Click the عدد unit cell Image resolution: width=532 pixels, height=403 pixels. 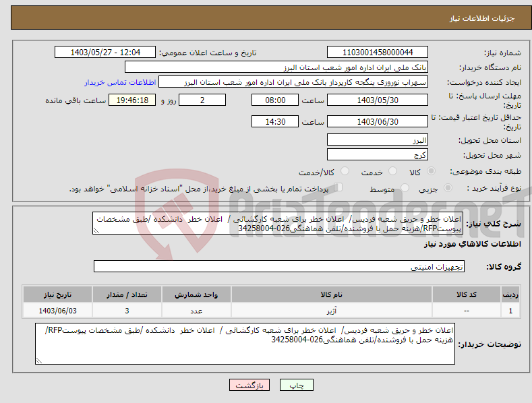coord(196,311)
